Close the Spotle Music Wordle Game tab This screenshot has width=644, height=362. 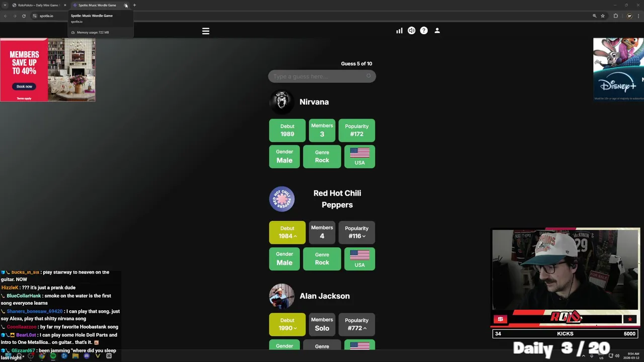click(126, 5)
